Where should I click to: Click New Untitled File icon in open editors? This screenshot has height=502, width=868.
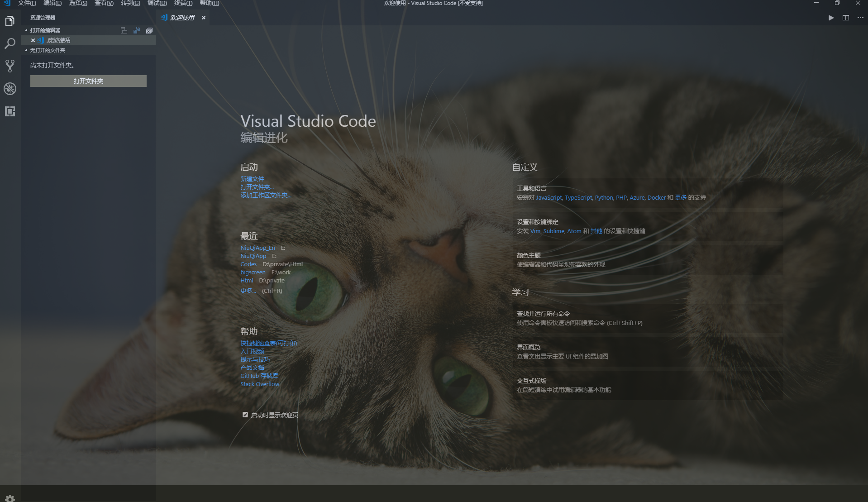(124, 30)
